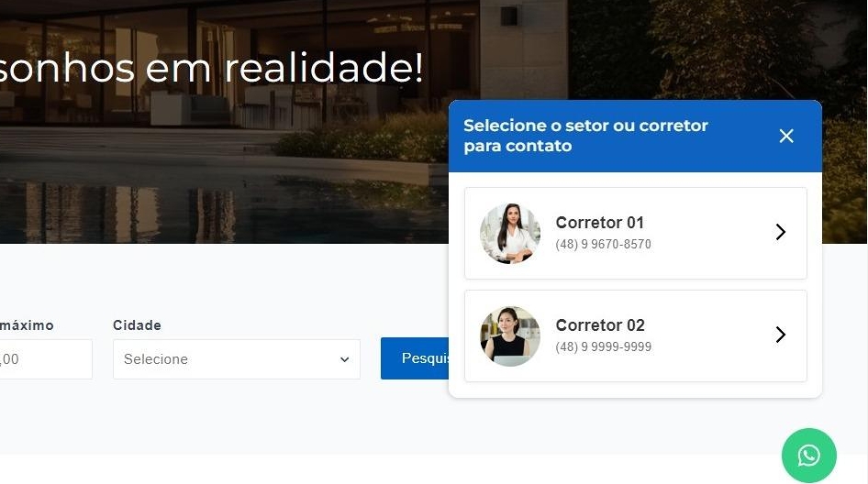Click the Cidade field label
Image resolution: width=868 pixels, height=484 pixels.
[x=137, y=325]
